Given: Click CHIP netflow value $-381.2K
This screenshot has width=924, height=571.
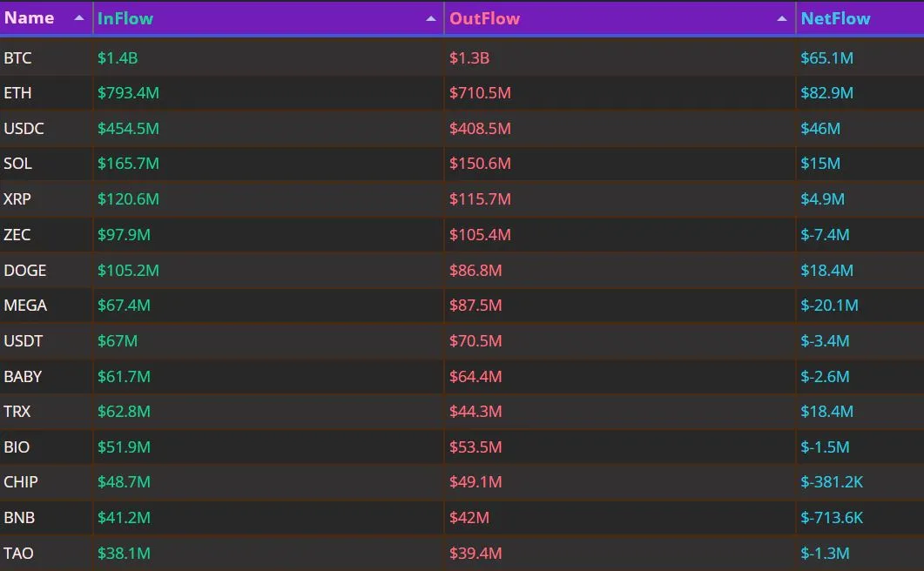Looking at the screenshot, I should 832,482.
